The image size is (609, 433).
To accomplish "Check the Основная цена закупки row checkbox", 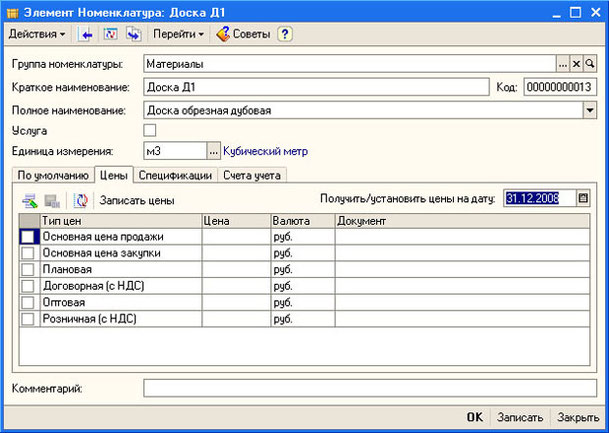I will [x=28, y=254].
